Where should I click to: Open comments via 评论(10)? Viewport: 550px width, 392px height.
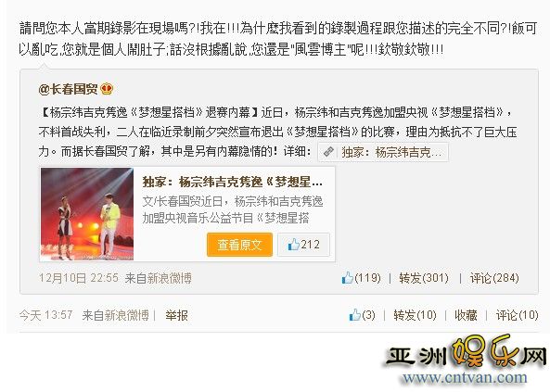pyautogui.click(x=517, y=315)
